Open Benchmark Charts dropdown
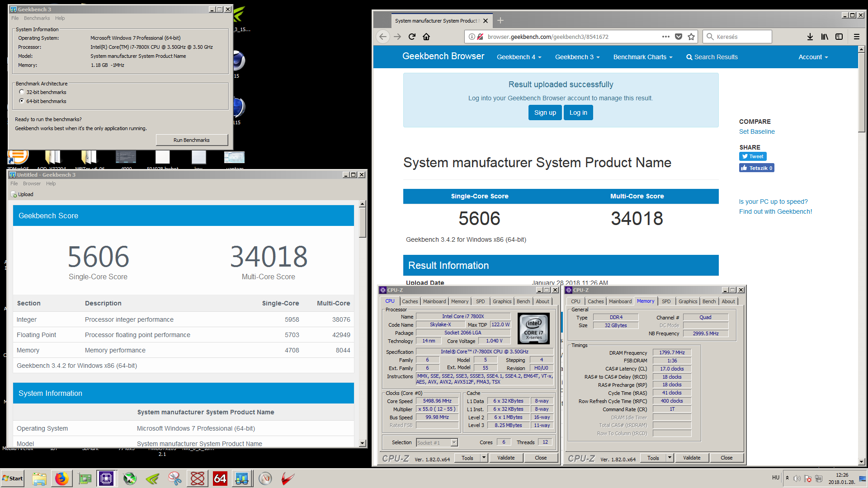This screenshot has height=488, width=868. 643,57
